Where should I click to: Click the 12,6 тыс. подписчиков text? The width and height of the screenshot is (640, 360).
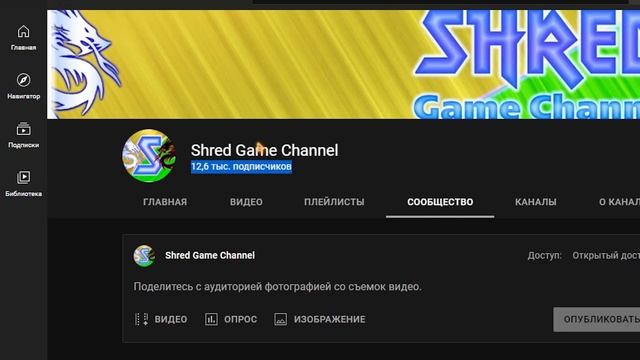point(241,167)
